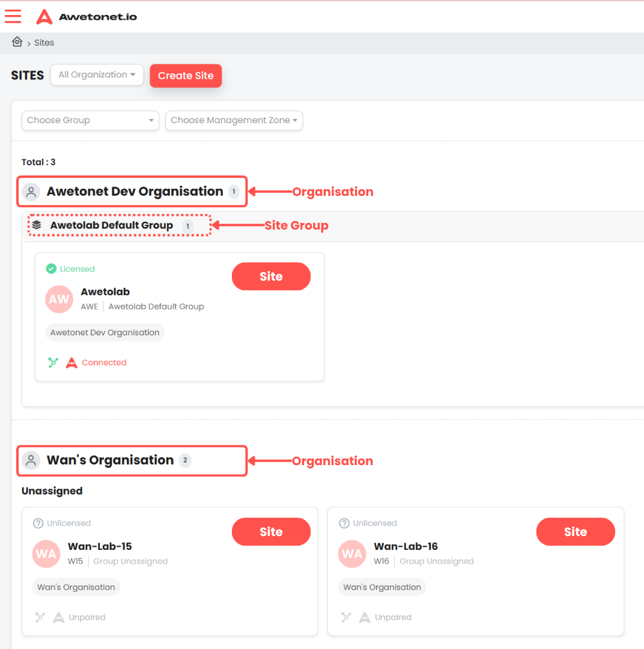644x649 pixels.
Task: Click the Unpaired status on Wan-Lab-15
Action: (x=87, y=617)
